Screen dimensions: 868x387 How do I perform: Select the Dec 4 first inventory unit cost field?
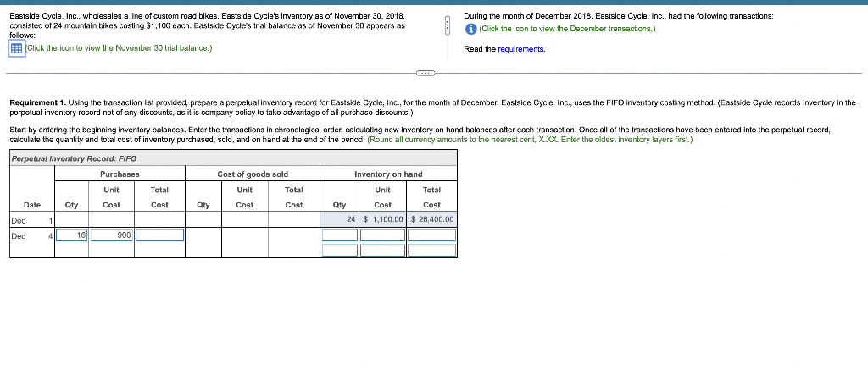click(382, 235)
